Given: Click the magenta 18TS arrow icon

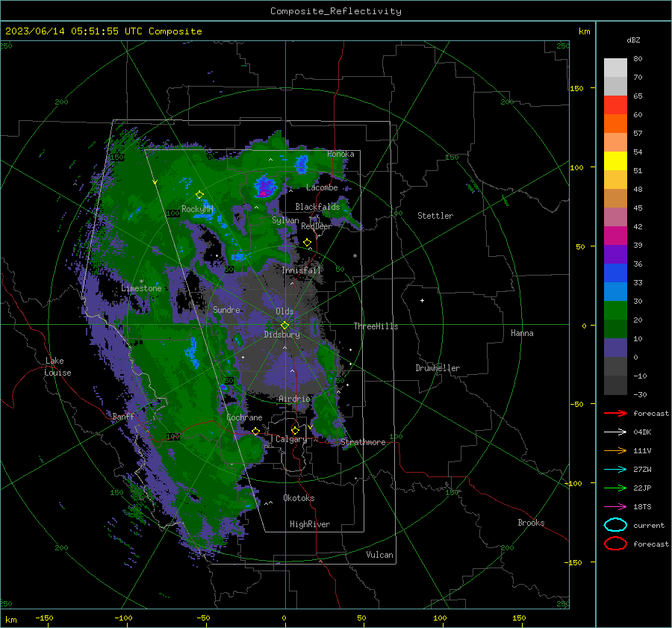Looking at the screenshot, I should (615, 507).
